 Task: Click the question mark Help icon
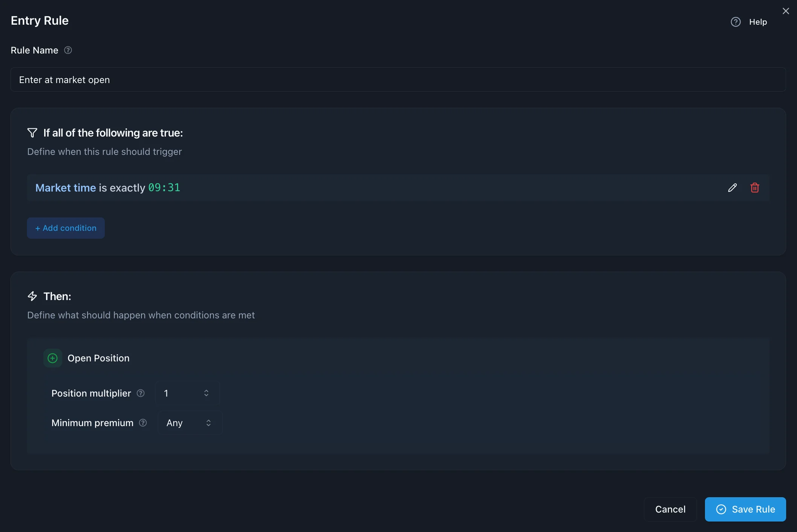point(736,22)
